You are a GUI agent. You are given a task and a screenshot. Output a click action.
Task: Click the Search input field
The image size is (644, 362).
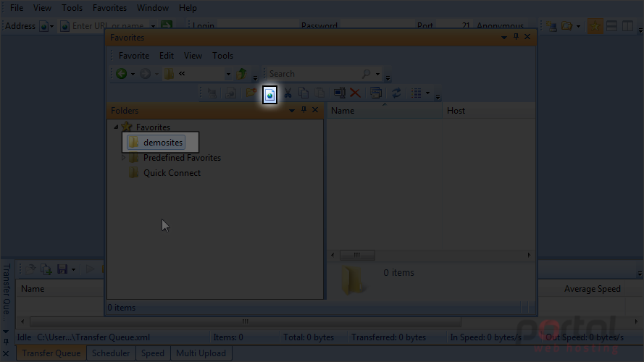pos(314,73)
